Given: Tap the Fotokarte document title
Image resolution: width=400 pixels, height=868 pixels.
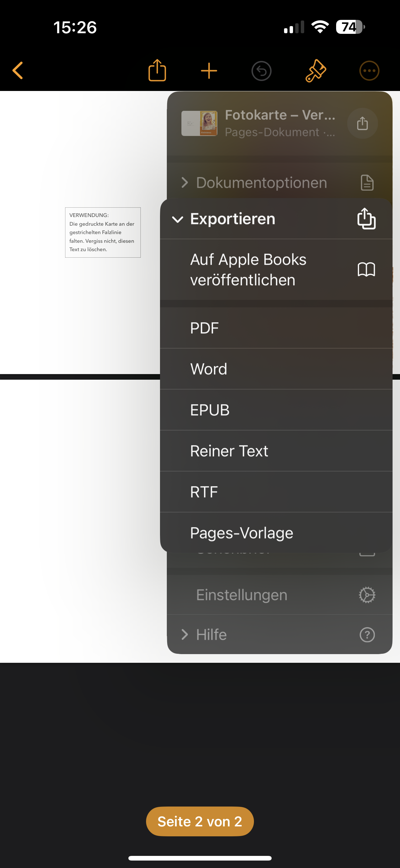Looking at the screenshot, I should (x=280, y=115).
